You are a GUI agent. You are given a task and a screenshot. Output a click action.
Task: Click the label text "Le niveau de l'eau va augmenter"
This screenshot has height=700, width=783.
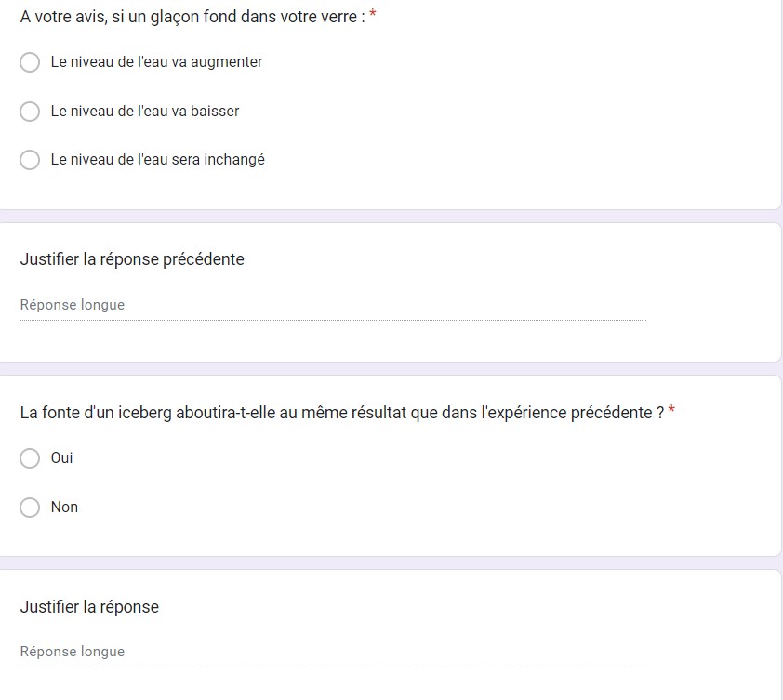[156, 62]
